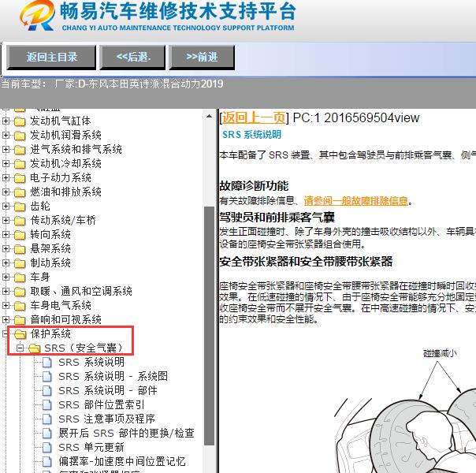Image resolution: width=476 pixels, height=473 pixels.
Task: Click the SRS 系统说明 - 系统图 document icon
Action: (x=47, y=377)
